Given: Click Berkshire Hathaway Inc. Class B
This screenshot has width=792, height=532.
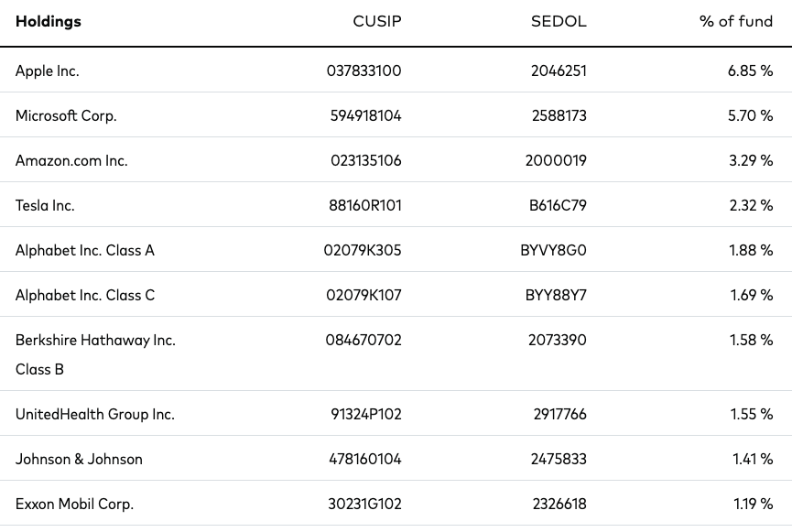Looking at the screenshot, I should coord(95,354).
